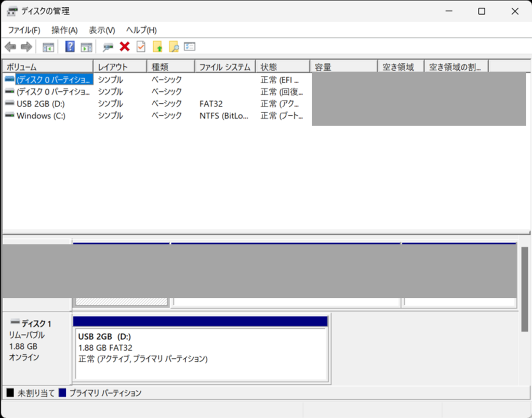Click the black 未割り当て legend swatch
Screen dimensions: 532x418
(10, 393)
